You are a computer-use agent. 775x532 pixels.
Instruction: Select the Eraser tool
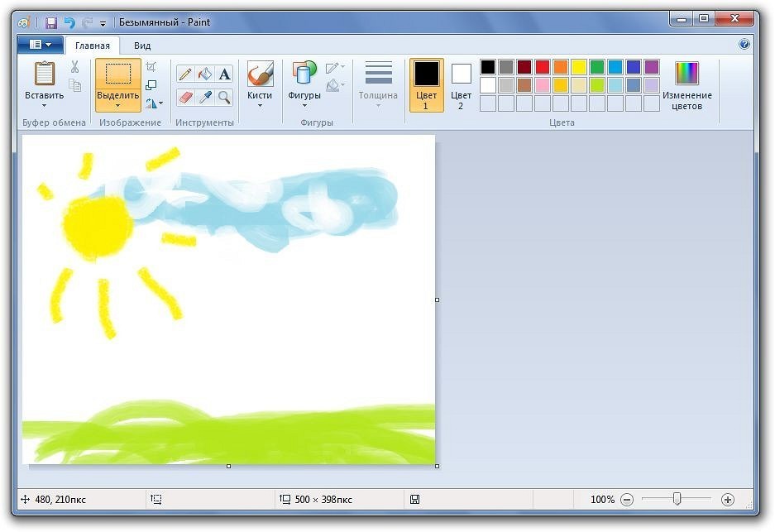(x=185, y=98)
